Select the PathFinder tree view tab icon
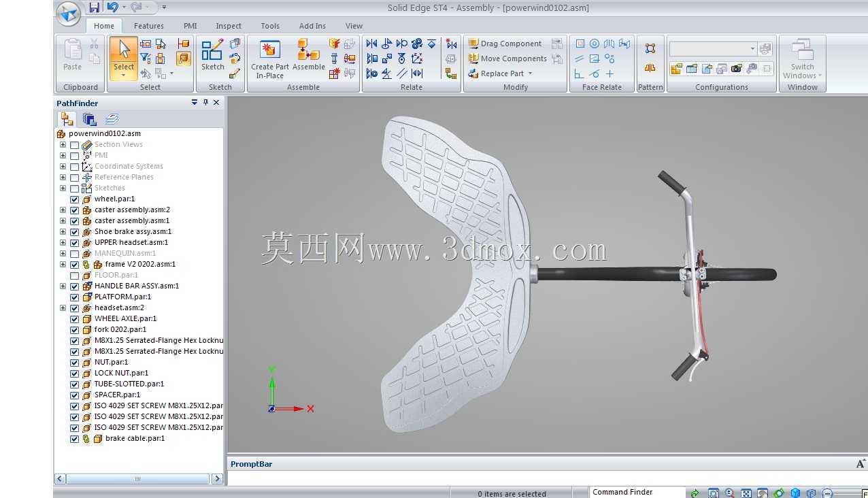The height and width of the screenshot is (498, 868). tap(67, 119)
